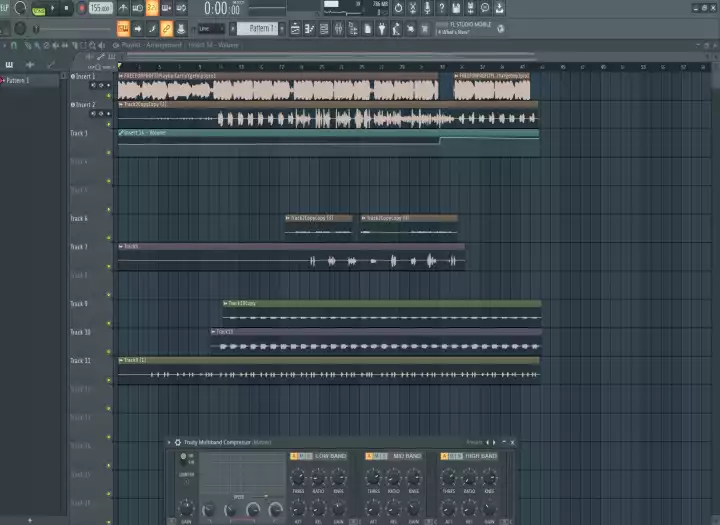Viewport: 720px width, 525px height.
Task: Arm the red Record button
Action: tap(81, 8)
